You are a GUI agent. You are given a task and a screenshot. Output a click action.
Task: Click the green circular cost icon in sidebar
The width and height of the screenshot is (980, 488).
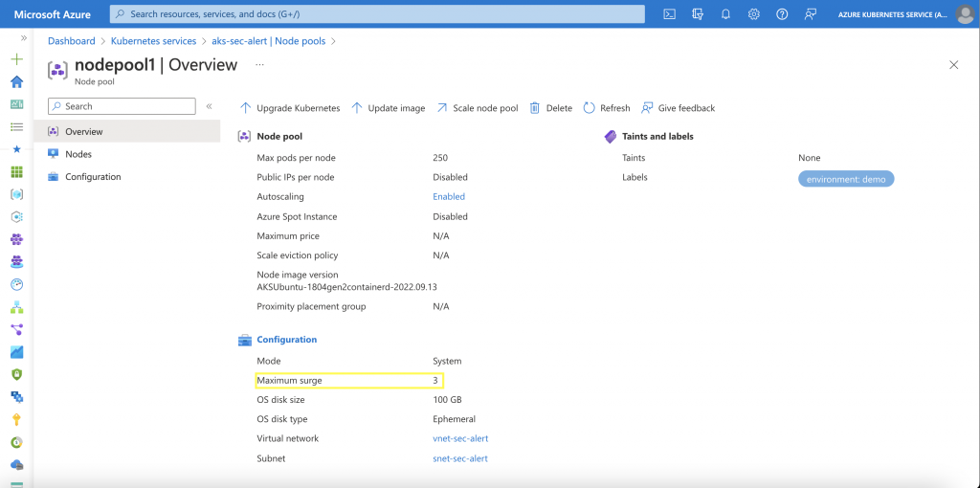pos(17,442)
